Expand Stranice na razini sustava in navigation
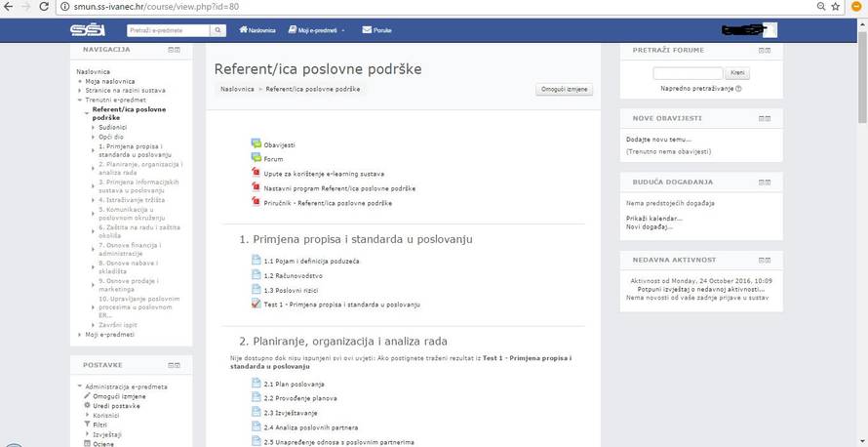Screen dimensions: 868x447 (x=80, y=91)
